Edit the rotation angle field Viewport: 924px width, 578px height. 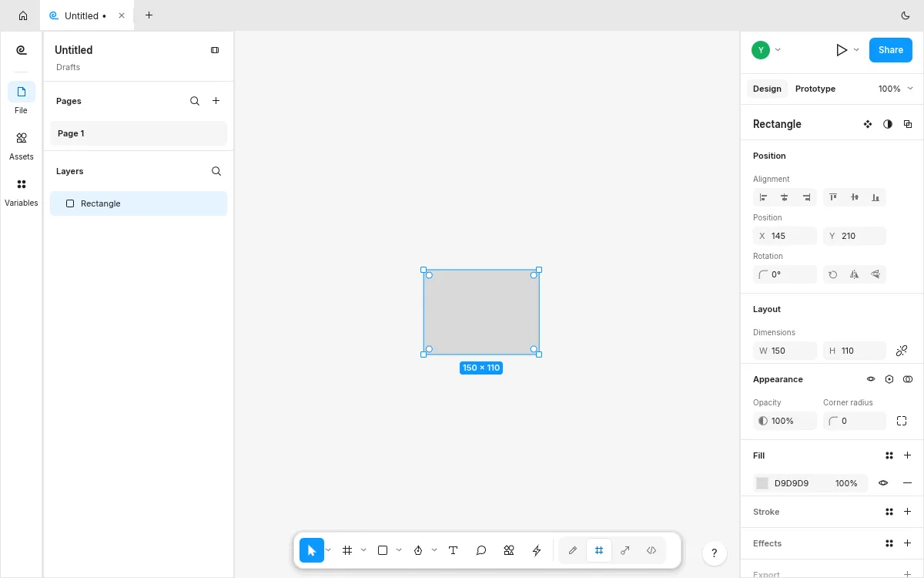point(785,274)
